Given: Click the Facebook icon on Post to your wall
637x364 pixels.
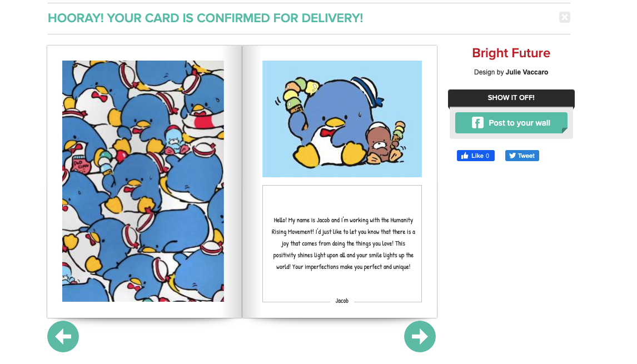Looking at the screenshot, I should click(478, 123).
